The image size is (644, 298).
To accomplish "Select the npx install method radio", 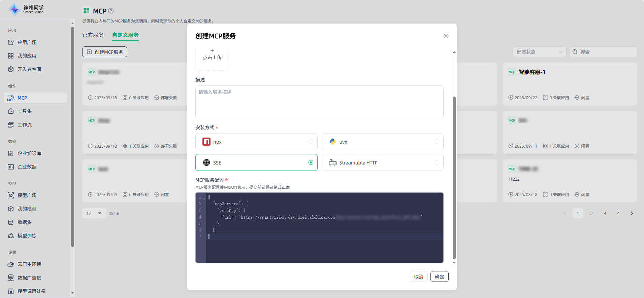I will click(311, 142).
